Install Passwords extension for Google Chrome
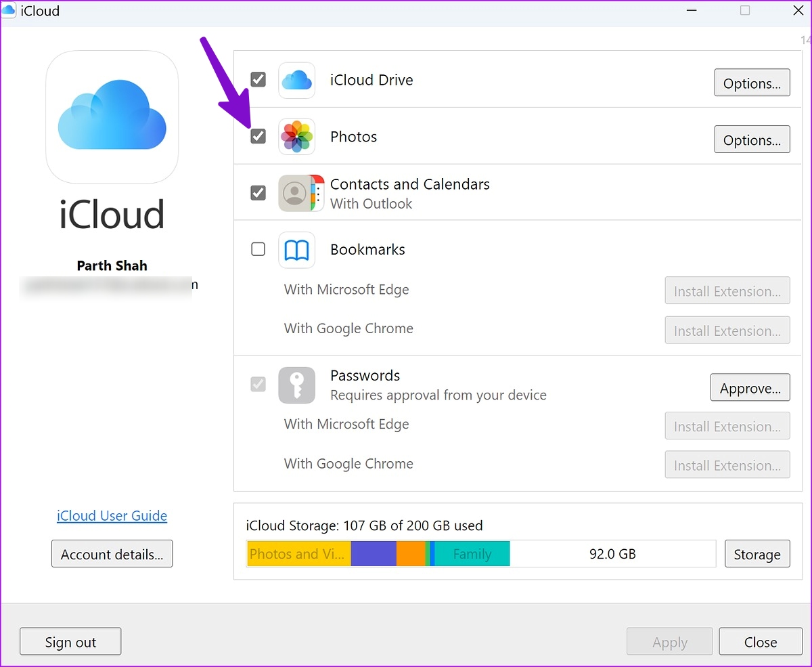The height and width of the screenshot is (667, 812). pos(727,465)
